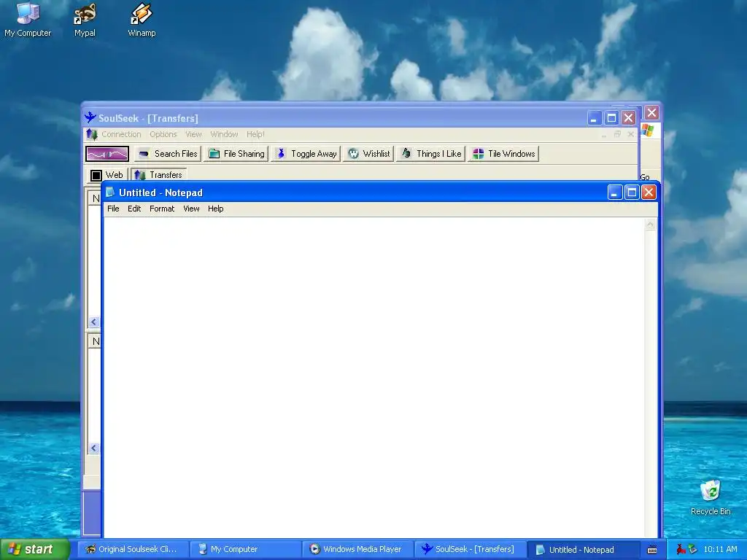747x560 pixels.
Task: Click Notepad vertical scrollbar up arrow
Action: coord(651,225)
